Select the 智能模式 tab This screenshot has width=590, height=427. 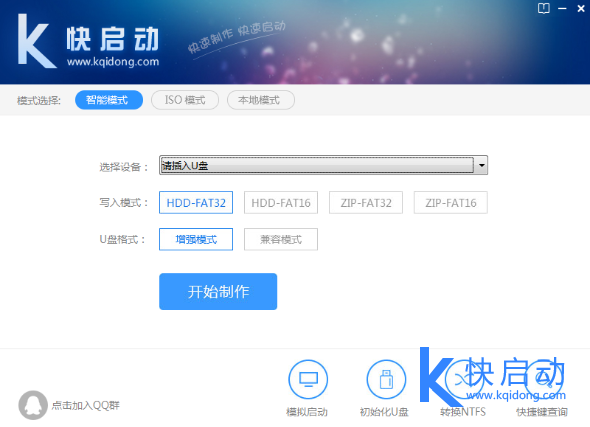pyautogui.click(x=109, y=100)
